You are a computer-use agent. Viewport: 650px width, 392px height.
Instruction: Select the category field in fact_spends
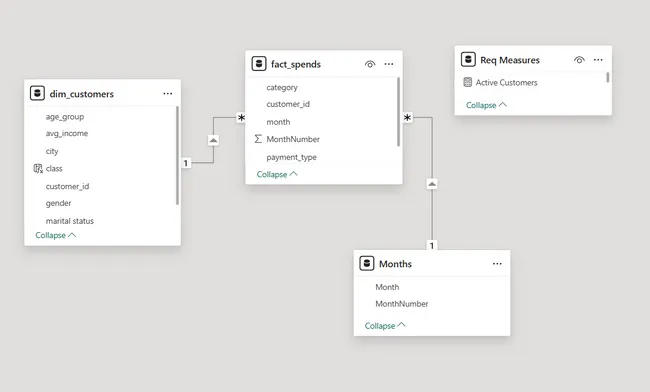click(282, 87)
